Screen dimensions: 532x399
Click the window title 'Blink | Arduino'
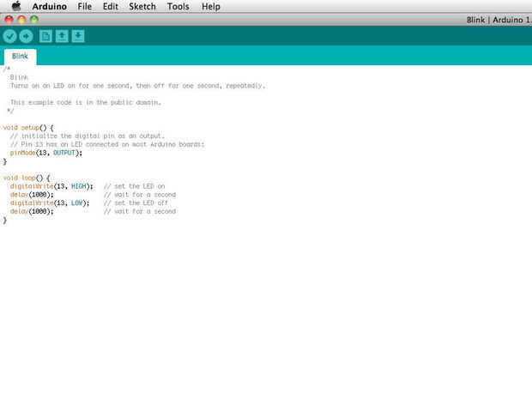(499, 20)
